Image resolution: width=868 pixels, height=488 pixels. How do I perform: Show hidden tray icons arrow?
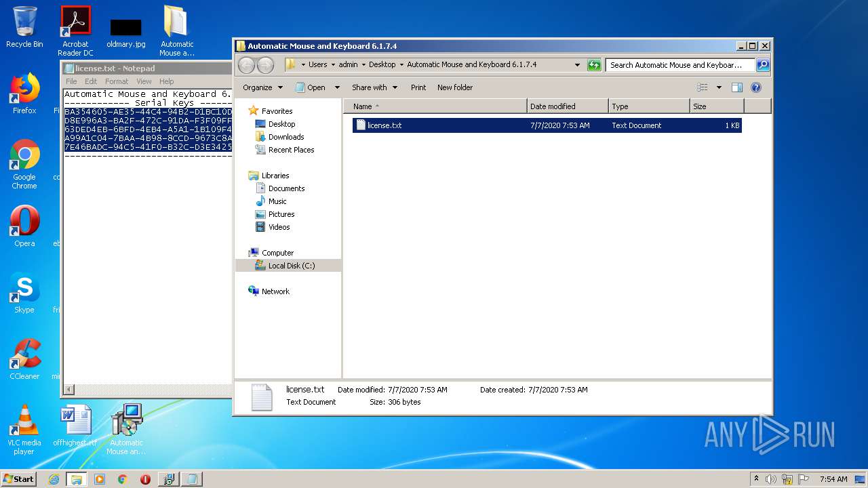[x=756, y=479]
